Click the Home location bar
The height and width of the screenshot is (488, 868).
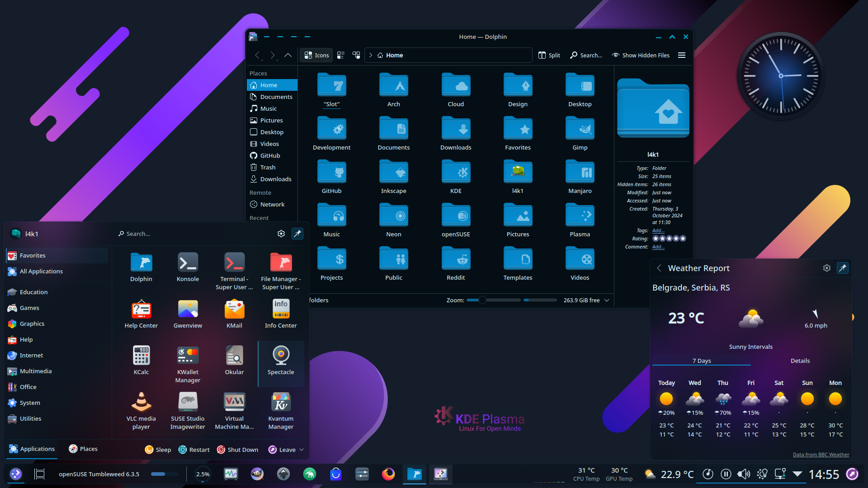(x=448, y=55)
